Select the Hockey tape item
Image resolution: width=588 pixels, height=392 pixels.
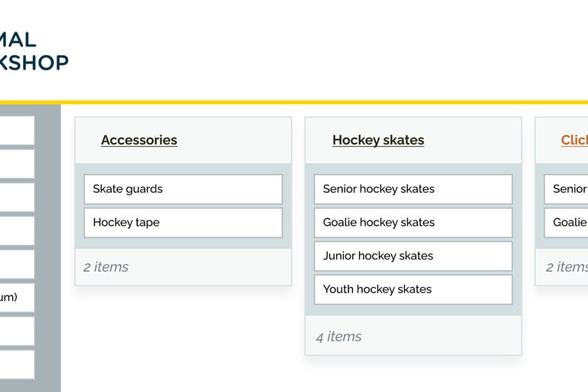pyautogui.click(x=183, y=223)
